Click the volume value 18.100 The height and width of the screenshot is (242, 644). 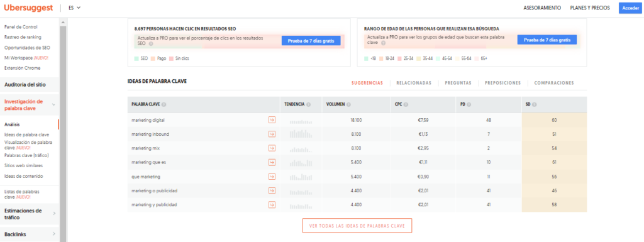point(356,120)
